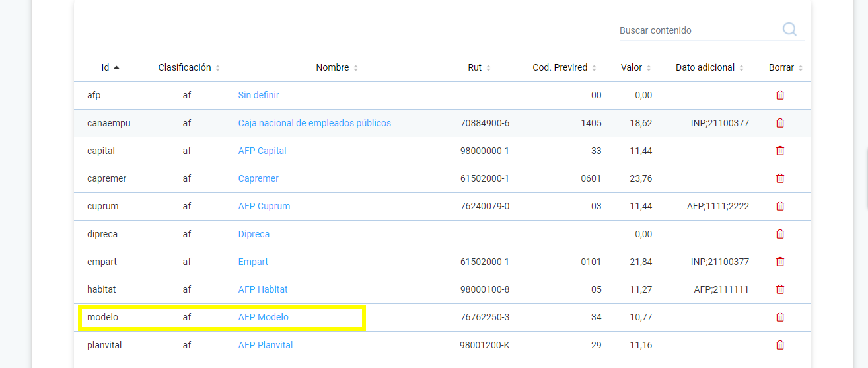The width and height of the screenshot is (868, 368).
Task: Select the canaempu id cell
Action: click(109, 123)
